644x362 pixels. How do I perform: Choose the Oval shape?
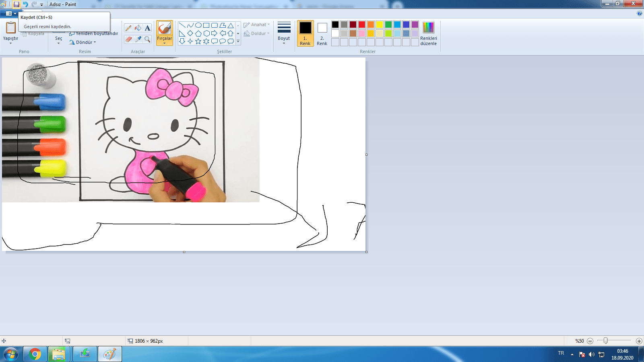pyautogui.click(x=198, y=25)
